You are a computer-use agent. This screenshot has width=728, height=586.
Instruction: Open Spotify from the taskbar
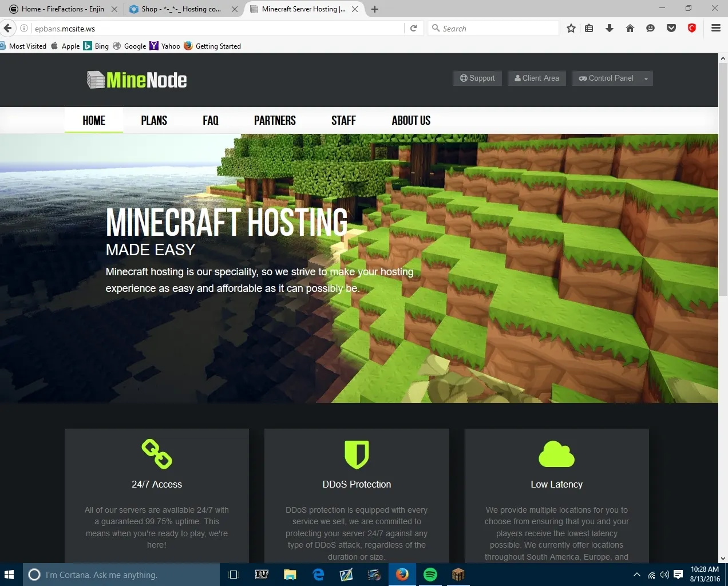(x=430, y=575)
